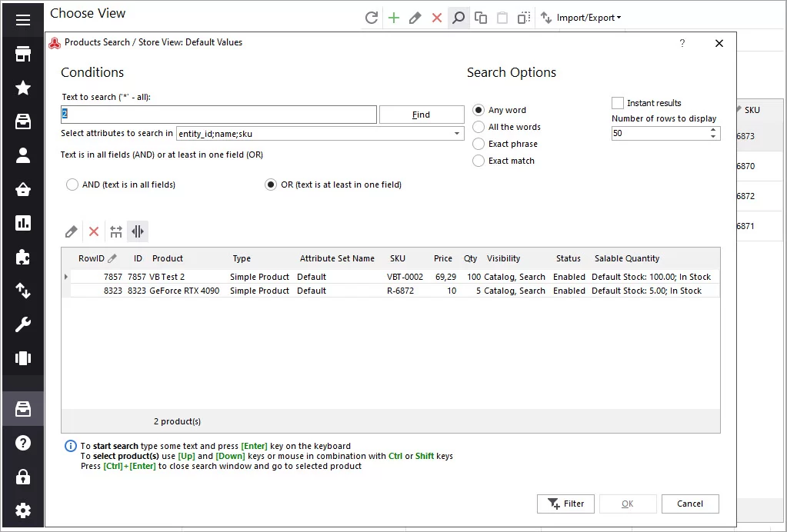The width and height of the screenshot is (787, 532).
Task: Select the All the words radio option
Action: point(479,127)
